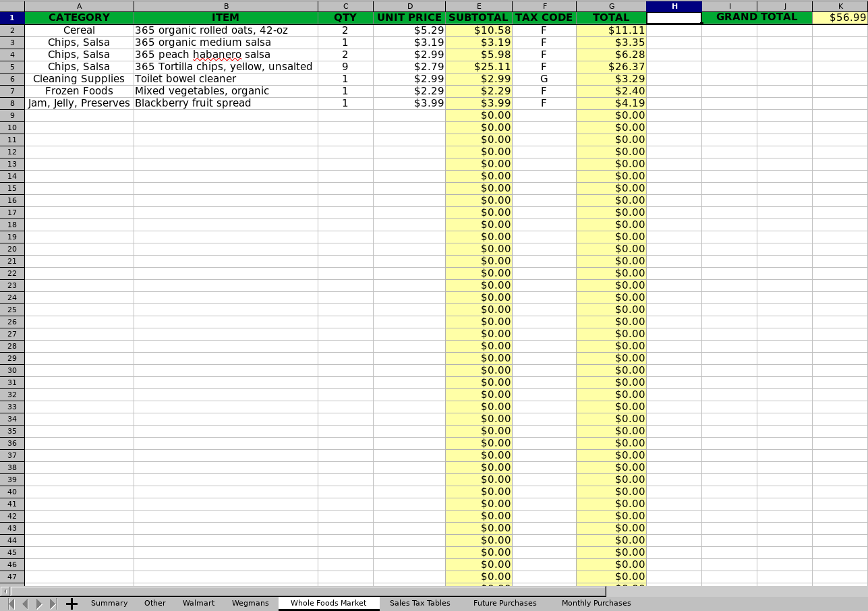Select column K header
The image size is (868, 611).
[840, 6]
